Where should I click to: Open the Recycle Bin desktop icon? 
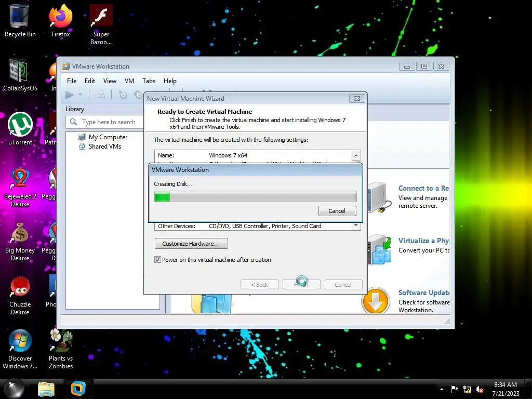[x=20, y=21]
